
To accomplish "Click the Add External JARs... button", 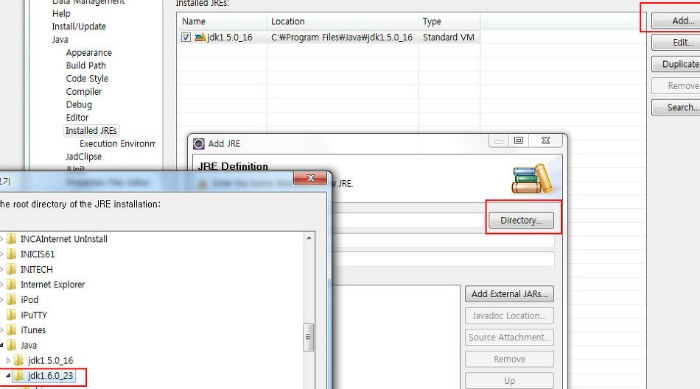I will [x=509, y=293].
